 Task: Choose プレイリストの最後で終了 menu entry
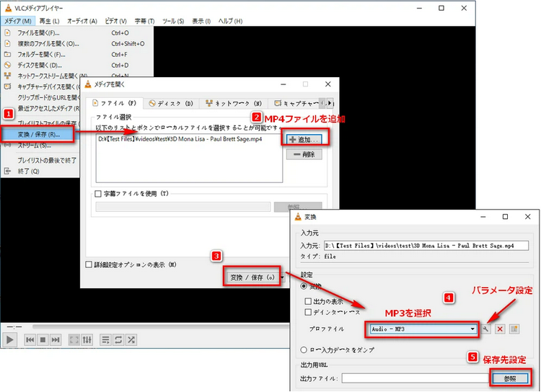click(x=47, y=160)
